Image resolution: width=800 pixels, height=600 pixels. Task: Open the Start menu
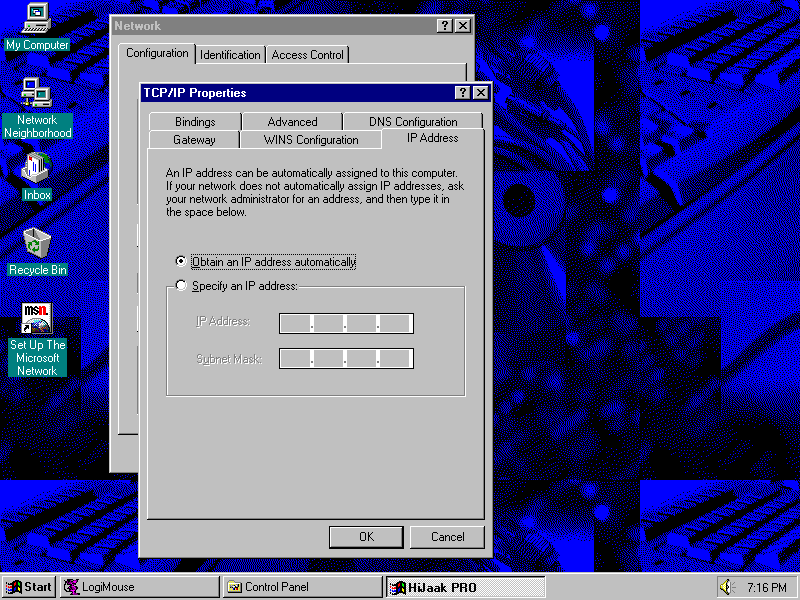(29, 587)
